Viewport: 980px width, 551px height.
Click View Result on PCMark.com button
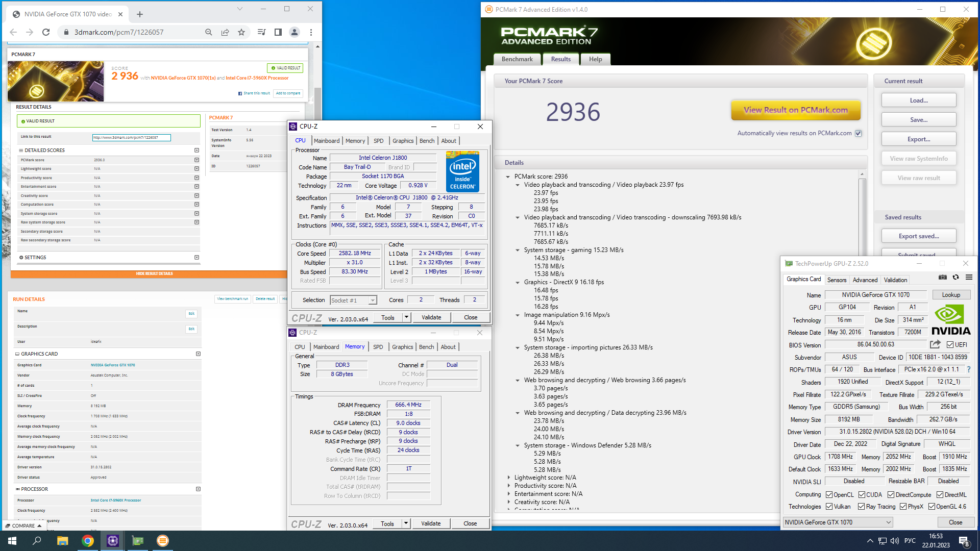coord(796,110)
